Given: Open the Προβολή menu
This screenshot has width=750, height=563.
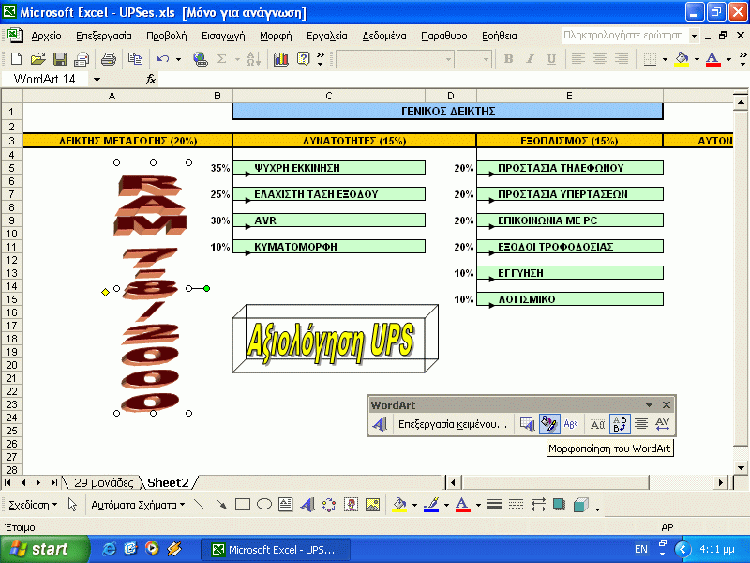Looking at the screenshot, I should tap(166, 36).
